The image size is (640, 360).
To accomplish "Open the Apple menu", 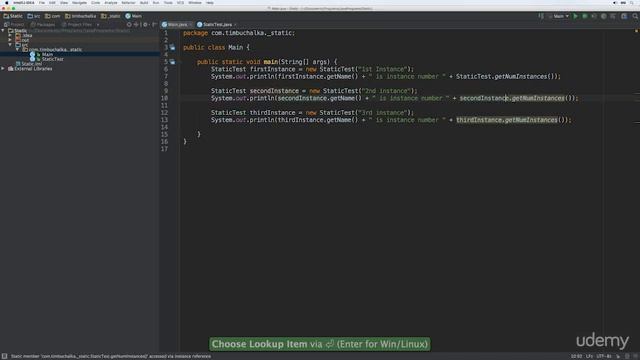I will coord(7,3).
